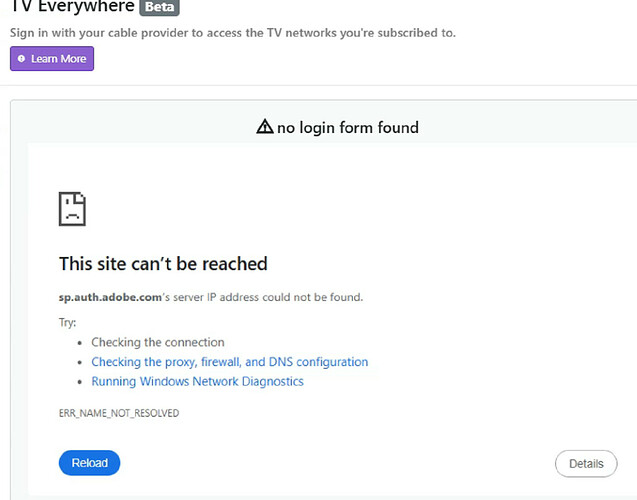637x500 pixels.
Task: Click bullet before 'Checking the connection'
Action: [x=80, y=343]
